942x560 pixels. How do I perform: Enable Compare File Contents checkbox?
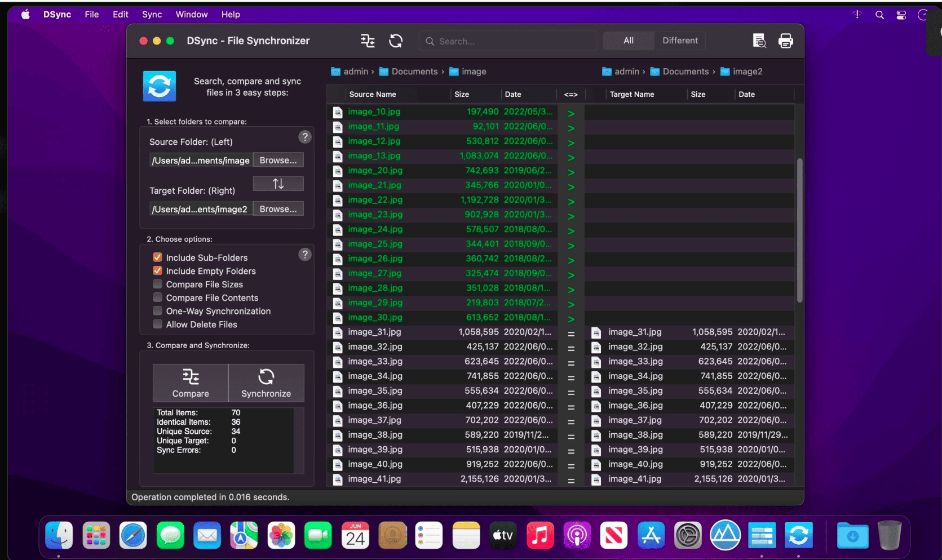click(158, 297)
